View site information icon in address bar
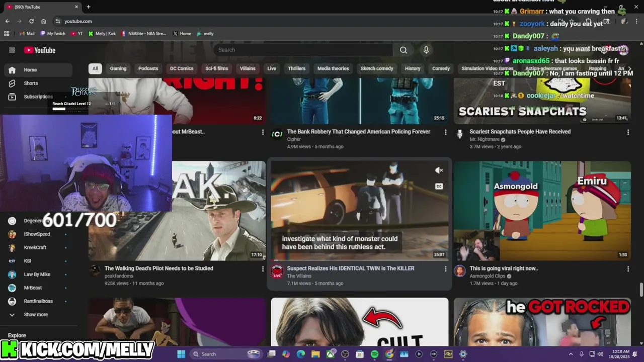The width and height of the screenshot is (644, 362). point(58,21)
